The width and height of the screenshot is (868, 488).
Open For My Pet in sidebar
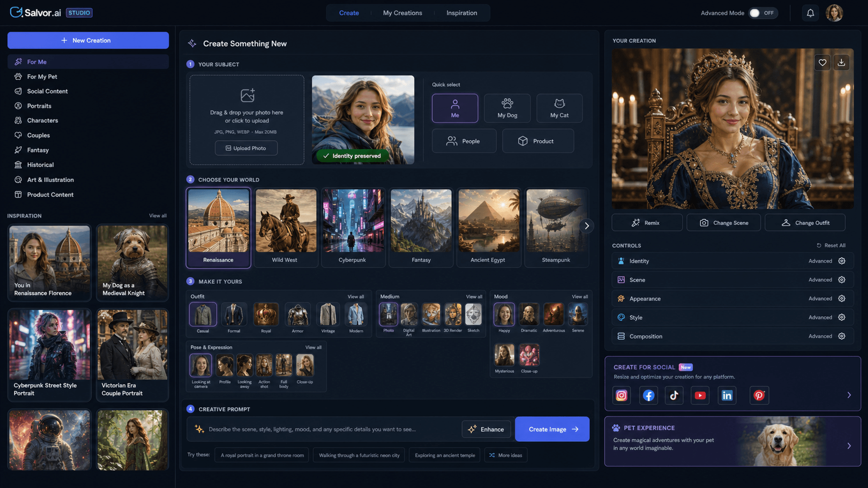tap(88, 77)
